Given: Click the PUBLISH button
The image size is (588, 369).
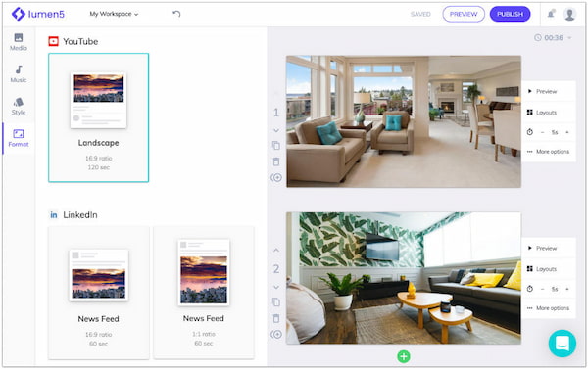Looking at the screenshot, I should pos(510,15).
